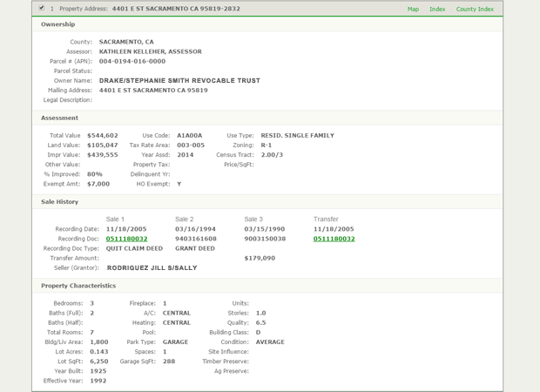
Task: Open the Map link
Action: (413, 9)
